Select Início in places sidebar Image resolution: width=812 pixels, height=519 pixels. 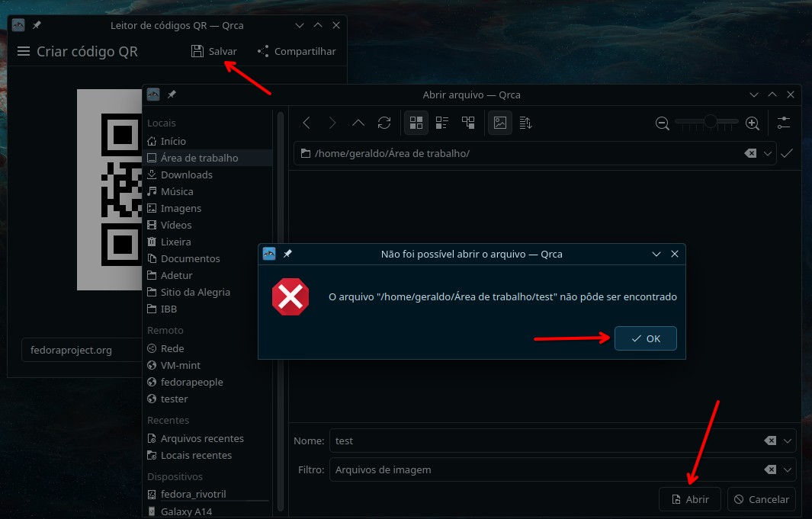click(207, 141)
